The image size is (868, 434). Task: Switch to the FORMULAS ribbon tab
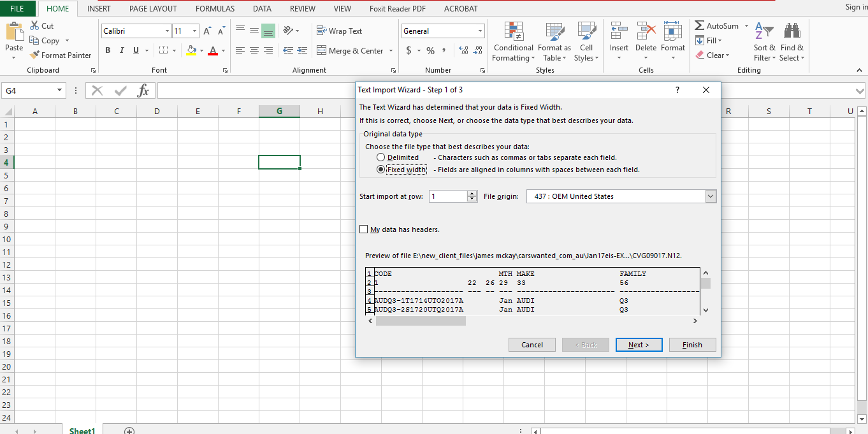(x=215, y=8)
